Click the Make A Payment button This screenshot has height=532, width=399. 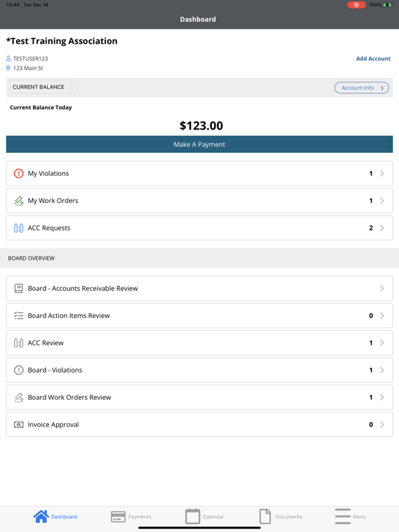[199, 144]
